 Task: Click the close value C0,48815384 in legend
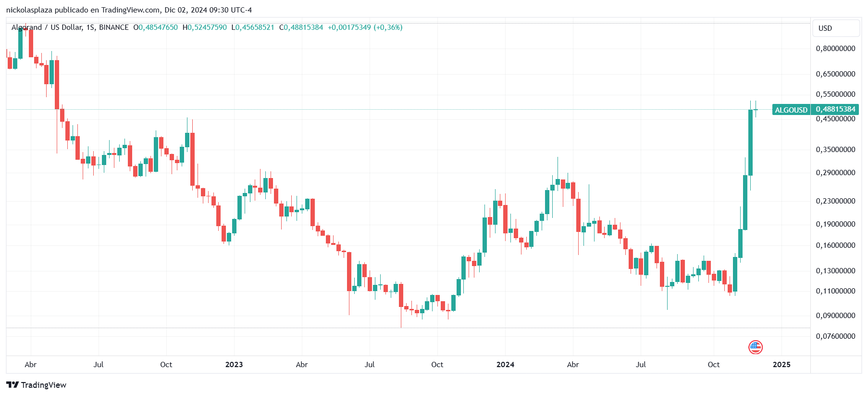(301, 27)
